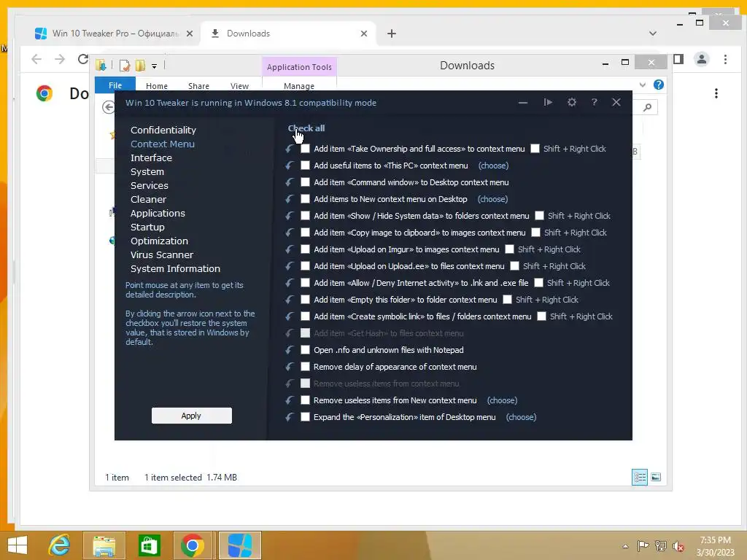Switch to Win 10 Tweaker Pro Chrome tab
Image resolution: width=747 pixels, height=560 pixels.
point(113,34)
